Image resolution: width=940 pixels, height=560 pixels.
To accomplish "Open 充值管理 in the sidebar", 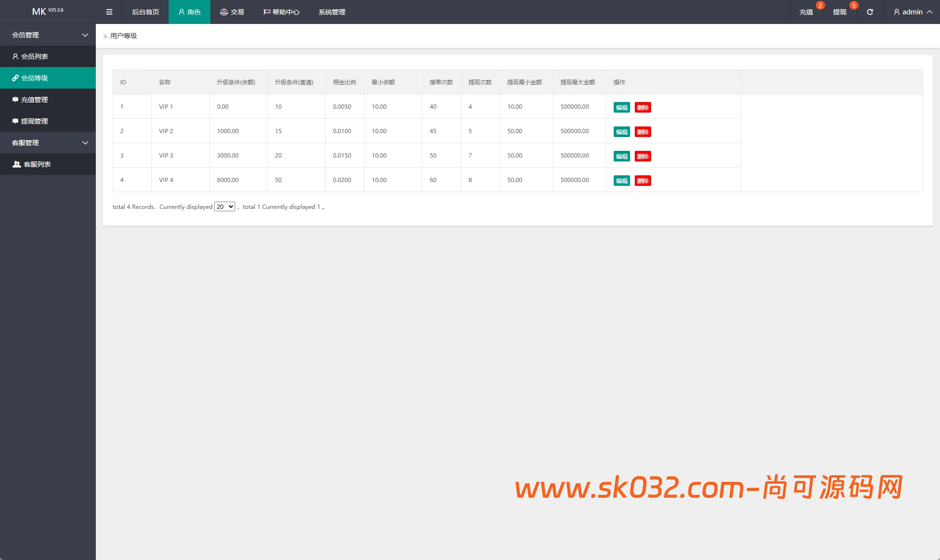I will pos(34,100).
